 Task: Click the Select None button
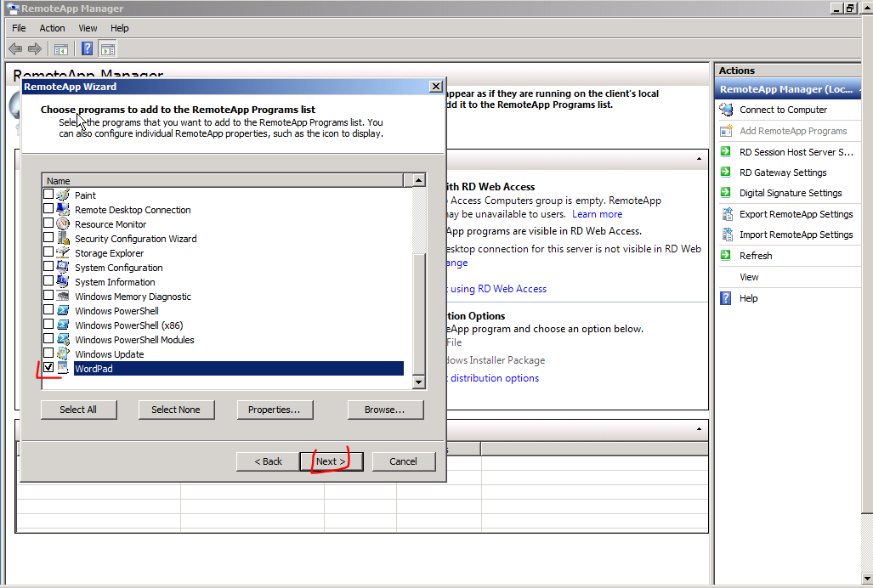(x=176, y=410)
